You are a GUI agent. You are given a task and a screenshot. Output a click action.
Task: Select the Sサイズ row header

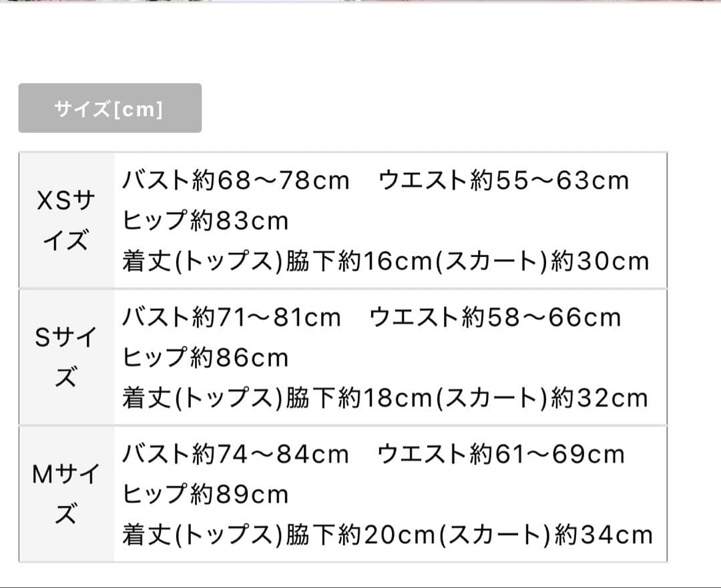pos(65,357)
